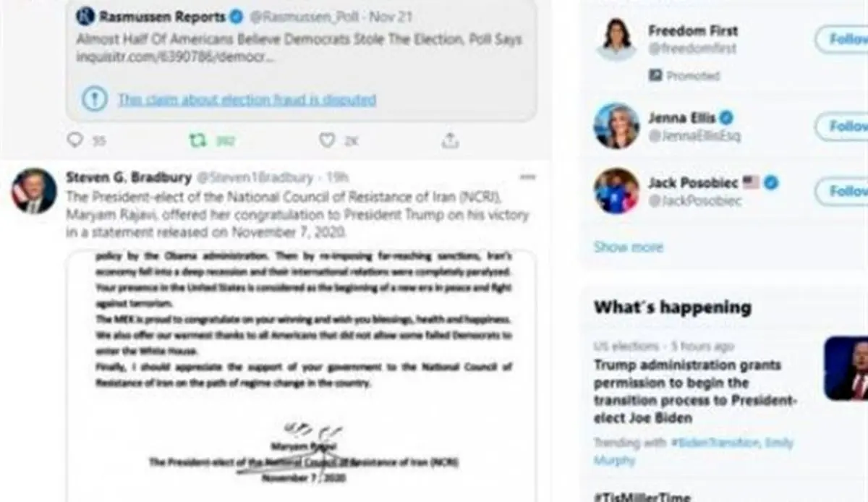Image resolution: width=868 pixels, height=502 pixels.
Task: Follow Freedom First
Action: tap(843, 39)
